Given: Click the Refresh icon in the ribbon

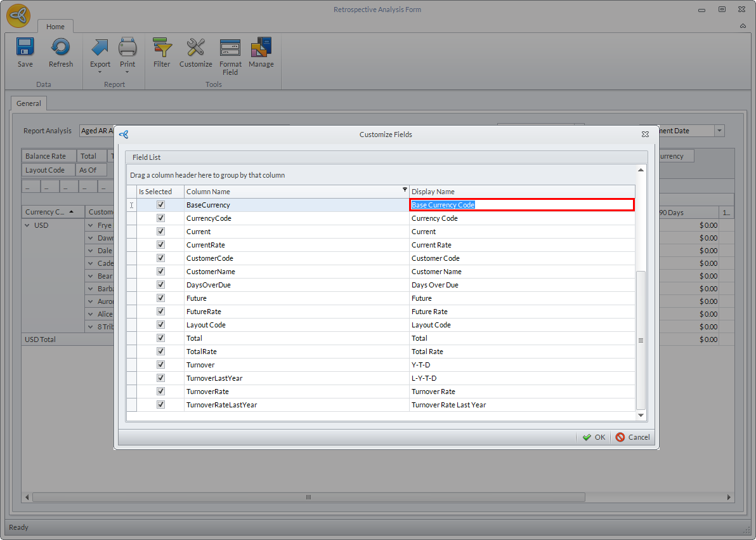Looking at the screenshot, I should (x=61, y=48).
